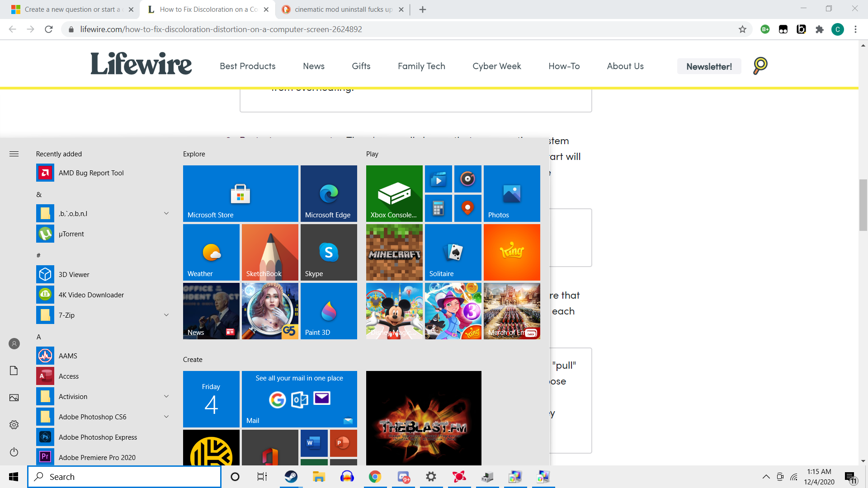Launch Minecraft tile

coord(394,252)
